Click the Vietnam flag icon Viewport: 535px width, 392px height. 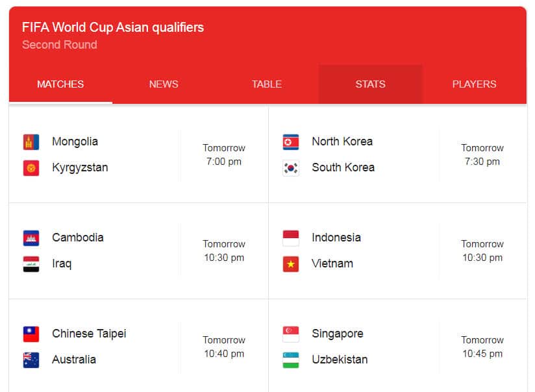pyautogui.click(x=290, y=263)
